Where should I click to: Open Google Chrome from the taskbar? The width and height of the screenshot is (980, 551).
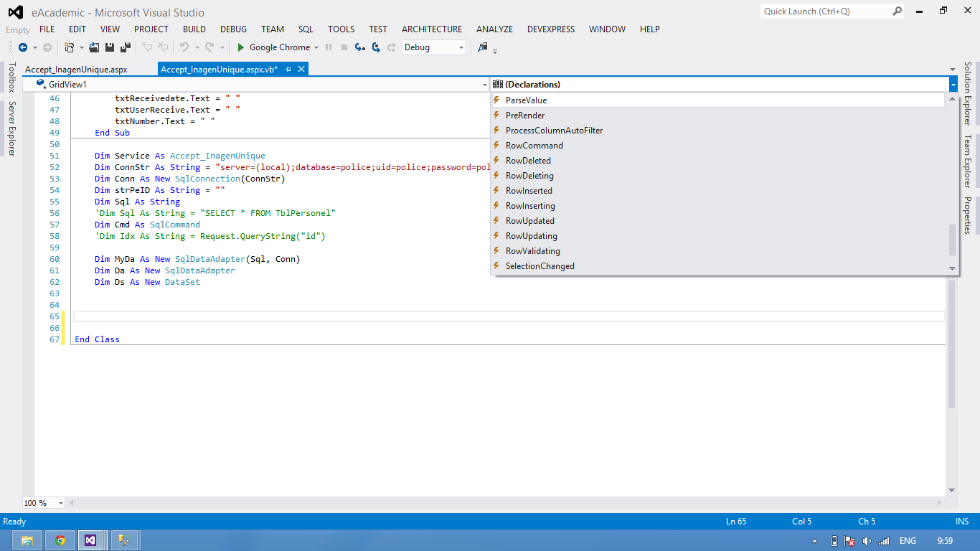pos(60,540)
